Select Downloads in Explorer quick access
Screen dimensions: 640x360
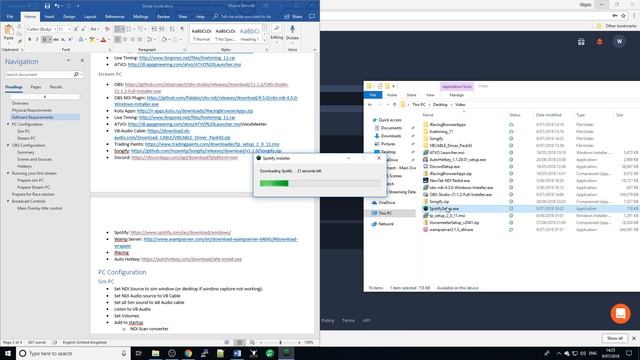391,136
